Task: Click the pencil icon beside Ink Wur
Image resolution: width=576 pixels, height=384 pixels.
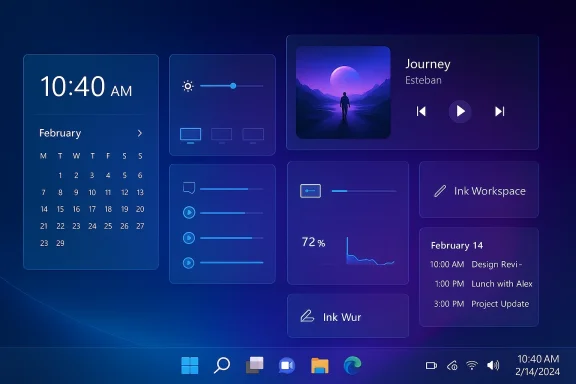Action: [307, 316]
